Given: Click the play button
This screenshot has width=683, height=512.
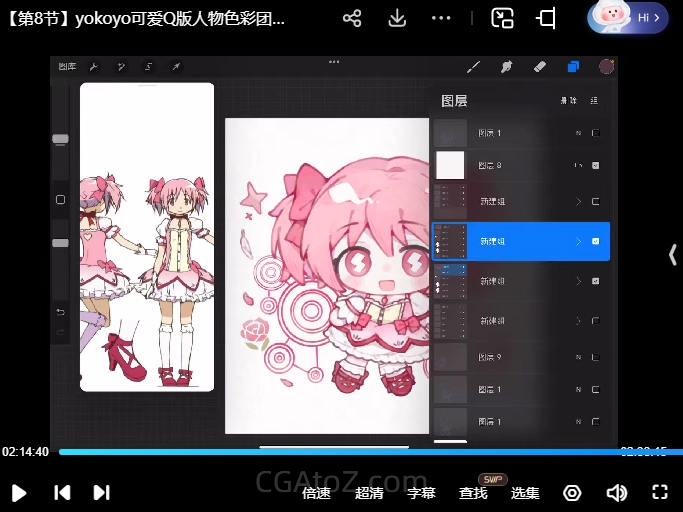Looking at the screenshot, I should [19, 492].
